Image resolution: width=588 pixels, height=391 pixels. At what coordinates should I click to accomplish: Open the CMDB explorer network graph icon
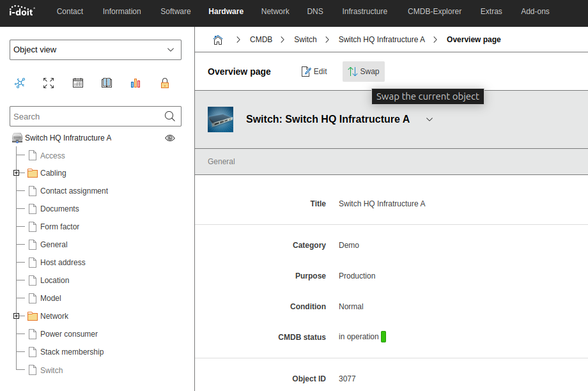click(20, 83)
